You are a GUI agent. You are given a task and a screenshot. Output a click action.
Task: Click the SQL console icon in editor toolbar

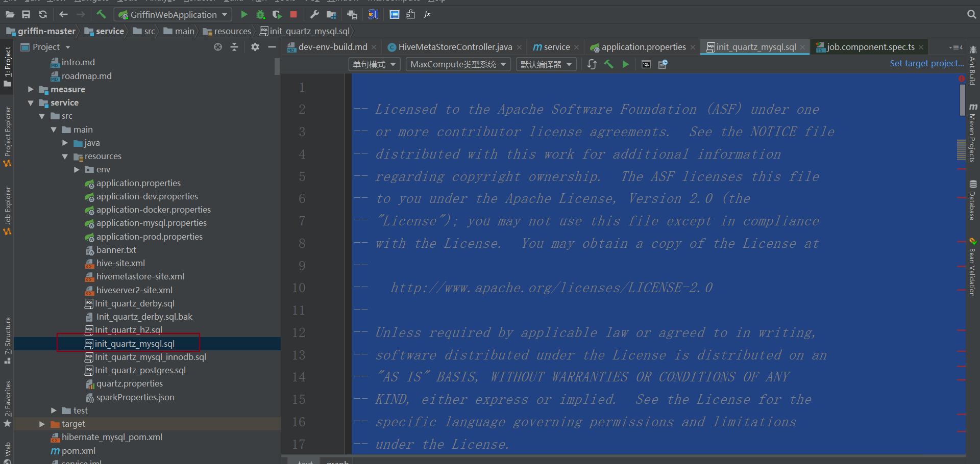646,64
